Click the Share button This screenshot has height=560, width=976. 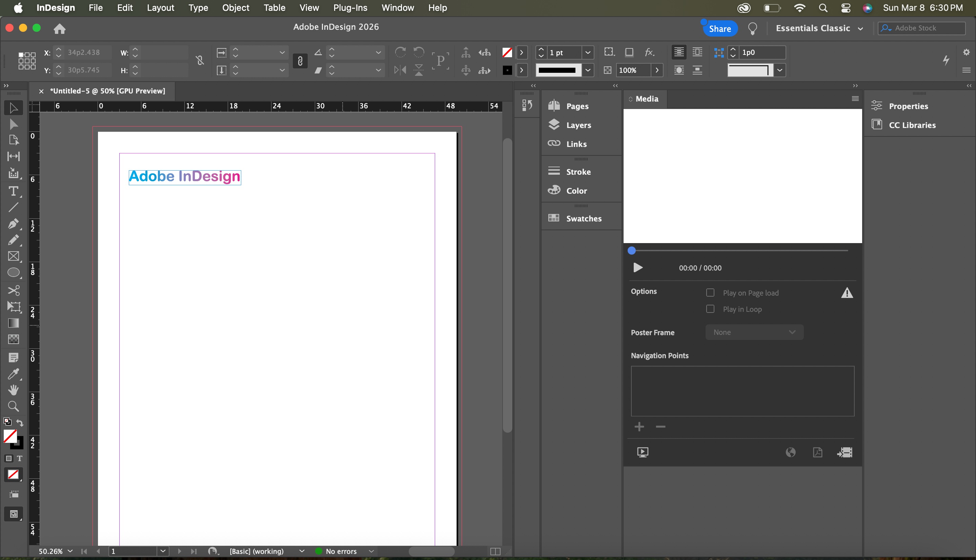coord(720,28)
